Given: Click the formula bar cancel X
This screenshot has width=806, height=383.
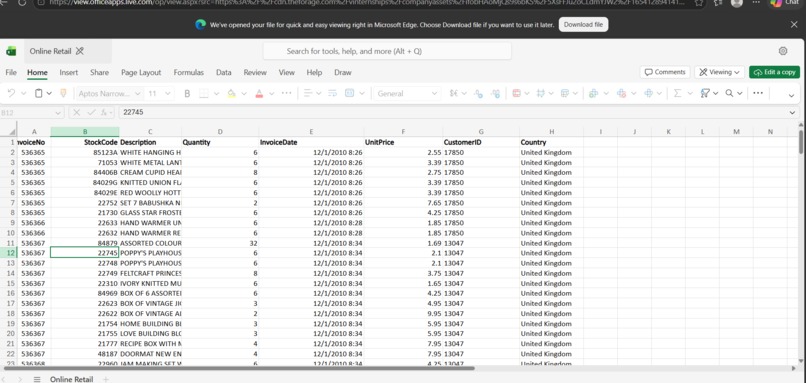Looking at the screenshot, I should [x=77, y=112].
